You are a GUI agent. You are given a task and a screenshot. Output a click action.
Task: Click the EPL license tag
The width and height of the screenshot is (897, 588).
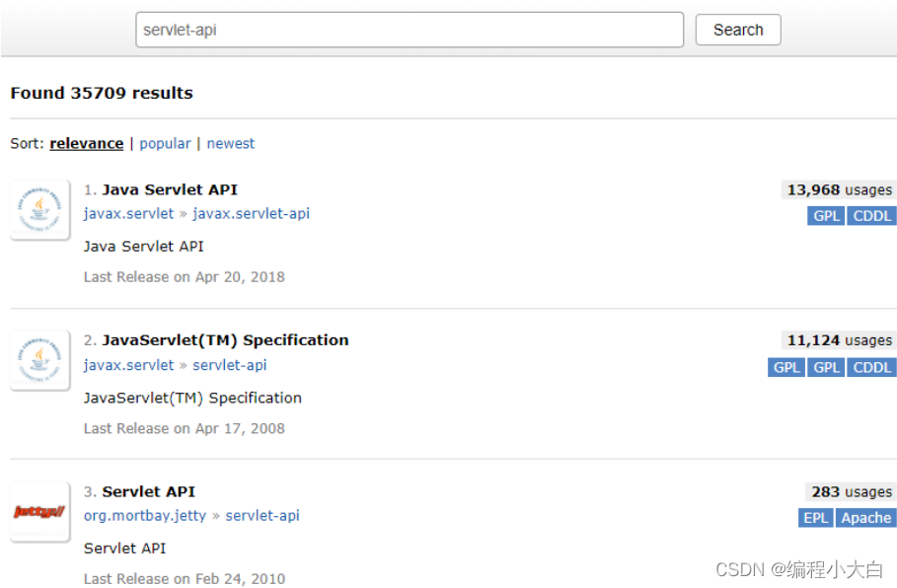tap(815, 518)
